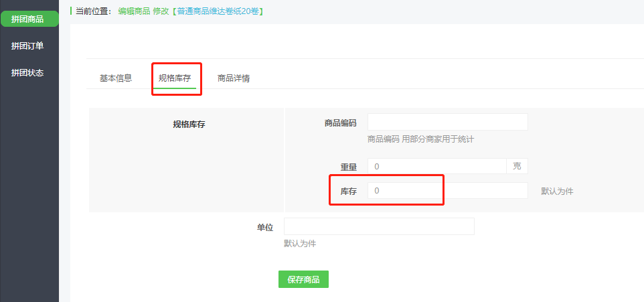Click the 单位 field label
This screenshot has height=302, width=644.
tap(265, 228)
